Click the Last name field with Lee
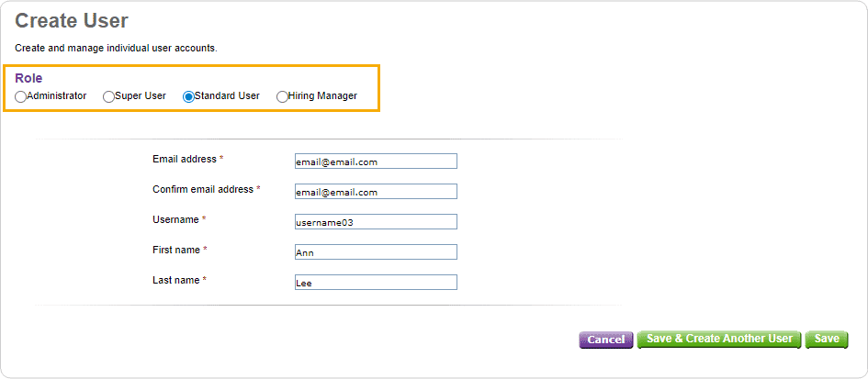Screen dimensions: 868x379 [376, 282]
